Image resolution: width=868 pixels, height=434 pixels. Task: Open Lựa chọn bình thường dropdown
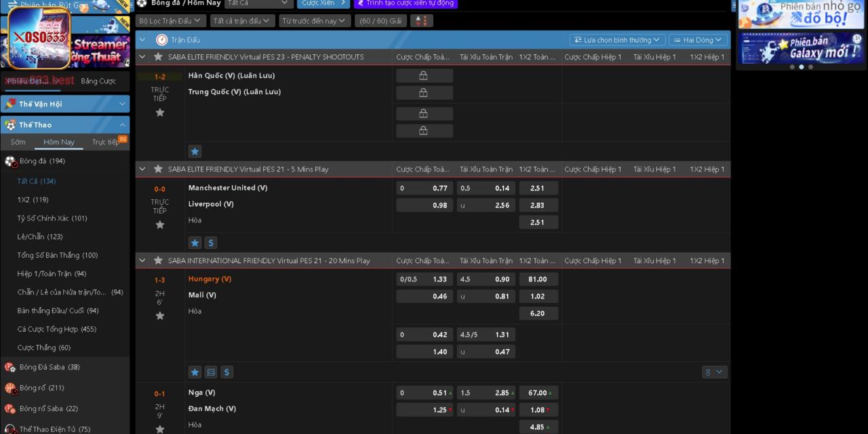coord(616,40)
